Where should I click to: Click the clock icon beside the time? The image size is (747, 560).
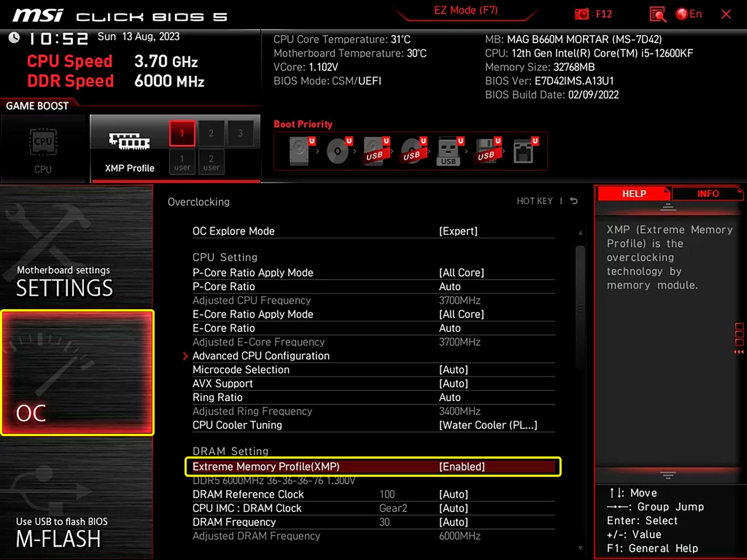[14, 38]
